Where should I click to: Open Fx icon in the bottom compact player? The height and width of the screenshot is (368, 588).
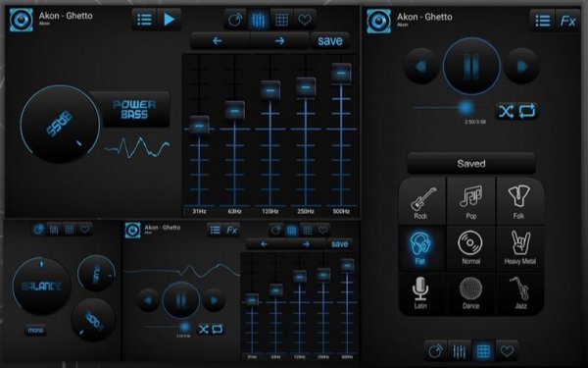231,230
